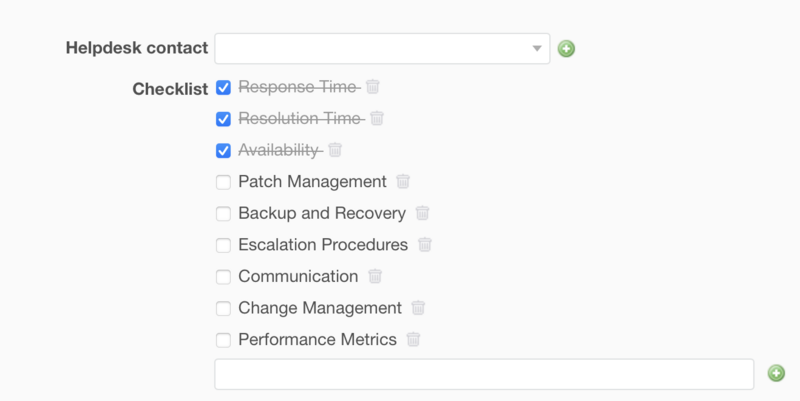The image size is (800, 401).
Task: Untick the Availability checkbox
Action: click(223, 151)
